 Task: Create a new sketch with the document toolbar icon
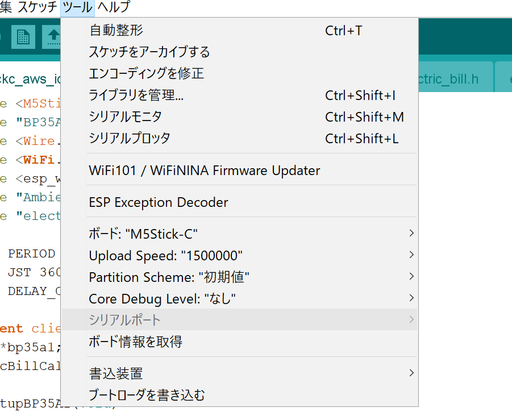pyautogui.click(x=23, y=36)
